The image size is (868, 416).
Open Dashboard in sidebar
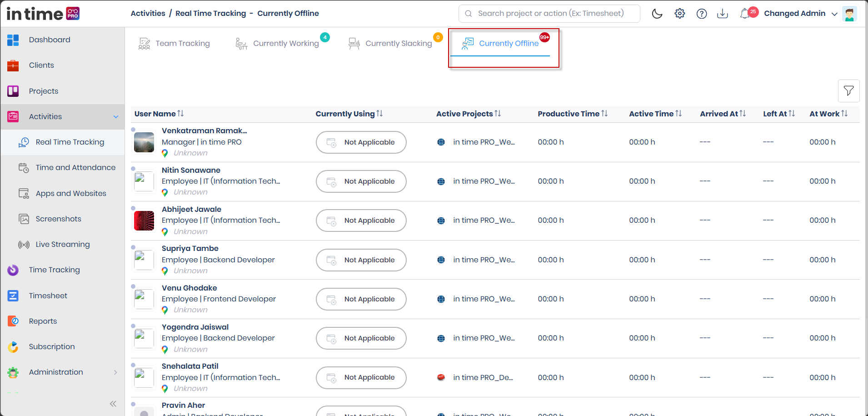(x=63, y=40)
